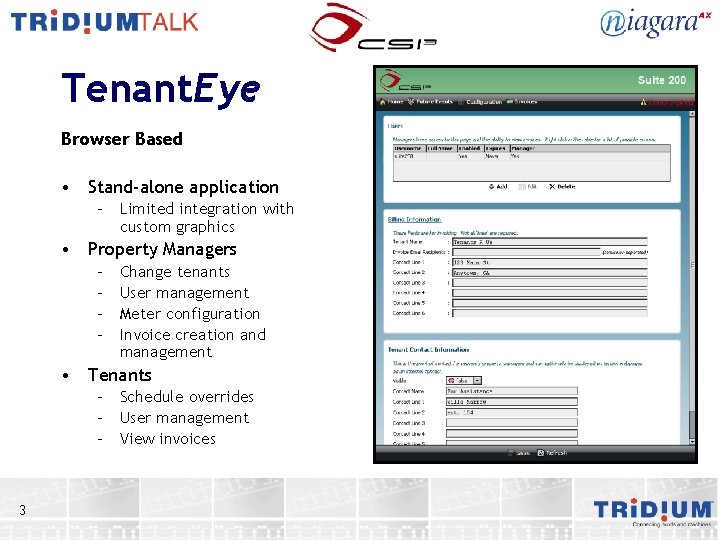This screenshot has width=720, height=540.
Task: Click the CSI logo in green header
Action: [405, 81]
